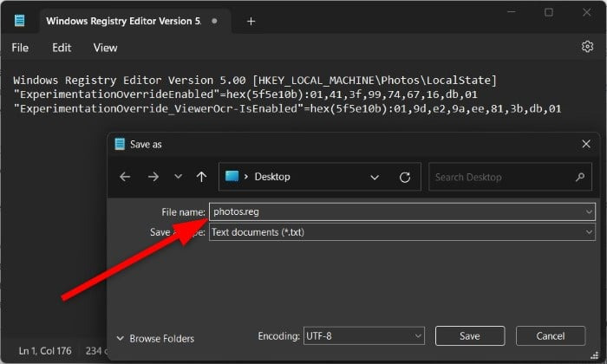The width and height of the screenshot is (607, 364).
Task: Click the Desktop breadcrumb
Action: click(272, 177)
